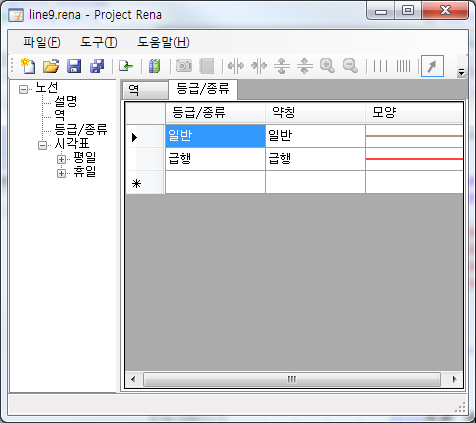Viewport: 476px width, 423px height.
Task: Click the horizontal scrollbar left arrow
Action: [133, 379]
